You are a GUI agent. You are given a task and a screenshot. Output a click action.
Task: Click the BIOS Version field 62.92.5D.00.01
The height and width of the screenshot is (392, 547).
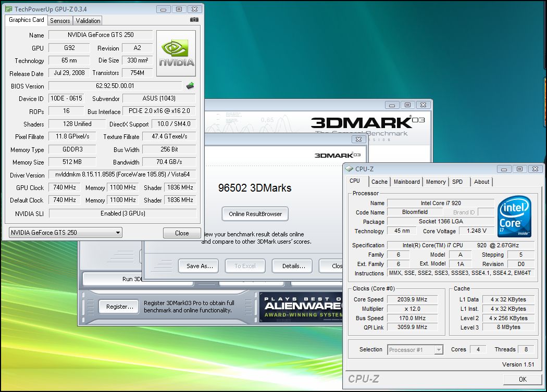point(115,86)
